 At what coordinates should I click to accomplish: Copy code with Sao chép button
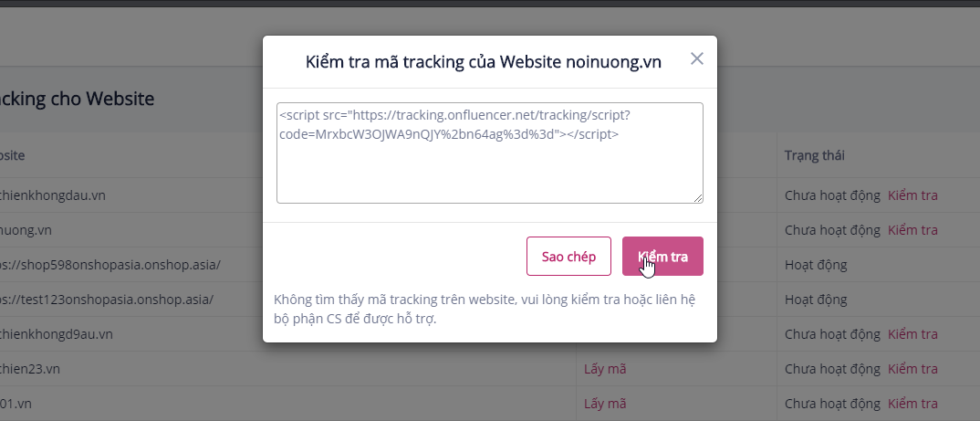click(568, 256)
